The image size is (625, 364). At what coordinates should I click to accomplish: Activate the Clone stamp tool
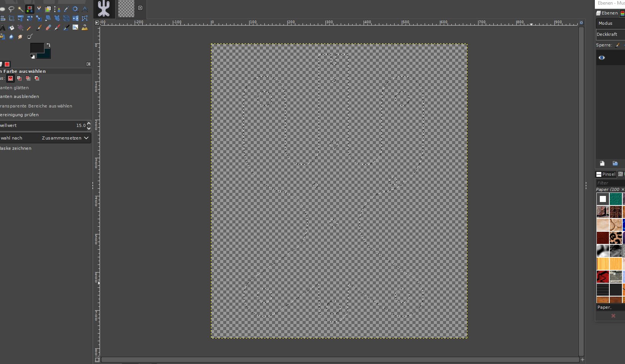85,27
